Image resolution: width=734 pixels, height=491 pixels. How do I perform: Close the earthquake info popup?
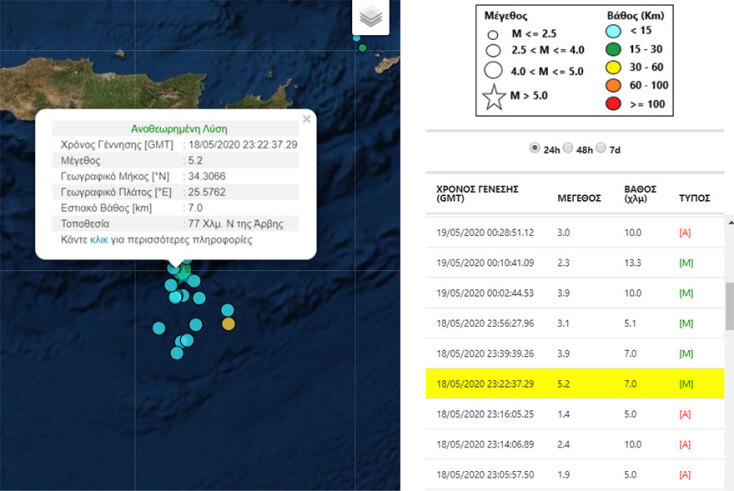pos(306,119)
